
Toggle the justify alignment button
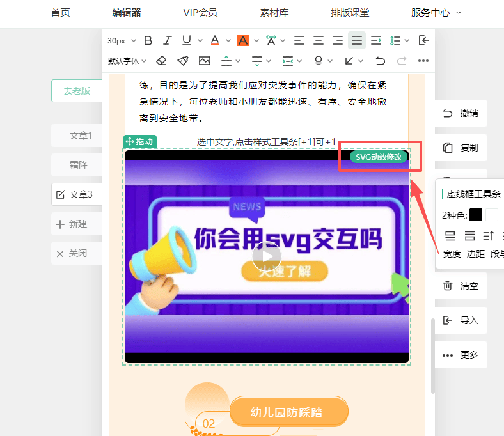pyautogui.click(x=357, y=41)
